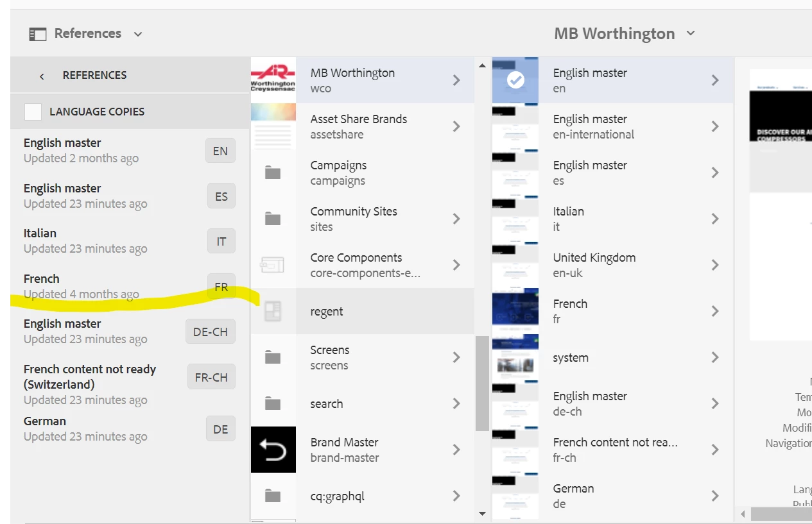Click the column scrollbar down arrow
Image resolution: width=812 pixels, height=524 pixels.
[482, 513]
